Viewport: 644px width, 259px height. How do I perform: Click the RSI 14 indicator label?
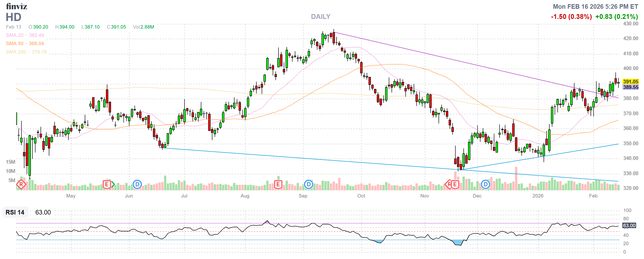[15, 212]
